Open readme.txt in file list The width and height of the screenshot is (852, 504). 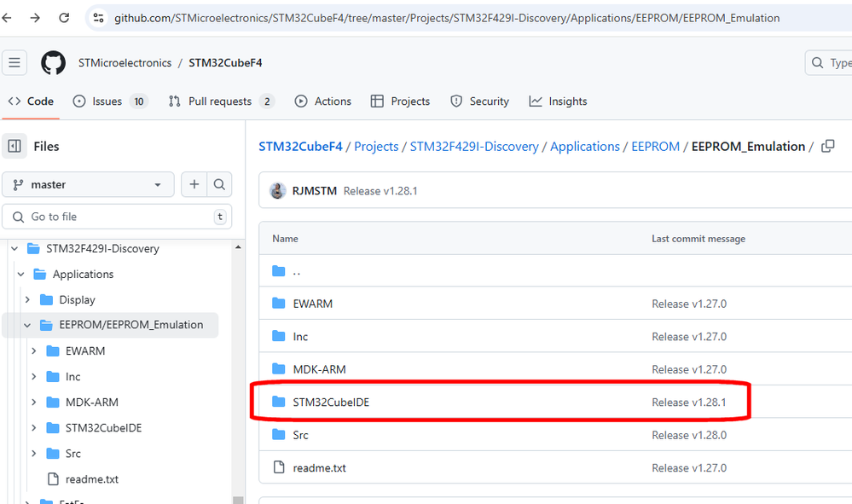click(x=320, y=468)
